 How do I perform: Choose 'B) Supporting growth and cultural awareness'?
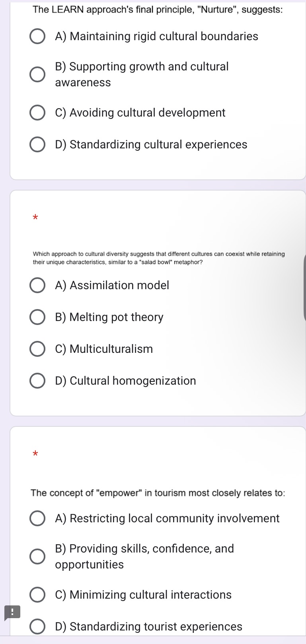pyautogui.click(x=37, y=74)
